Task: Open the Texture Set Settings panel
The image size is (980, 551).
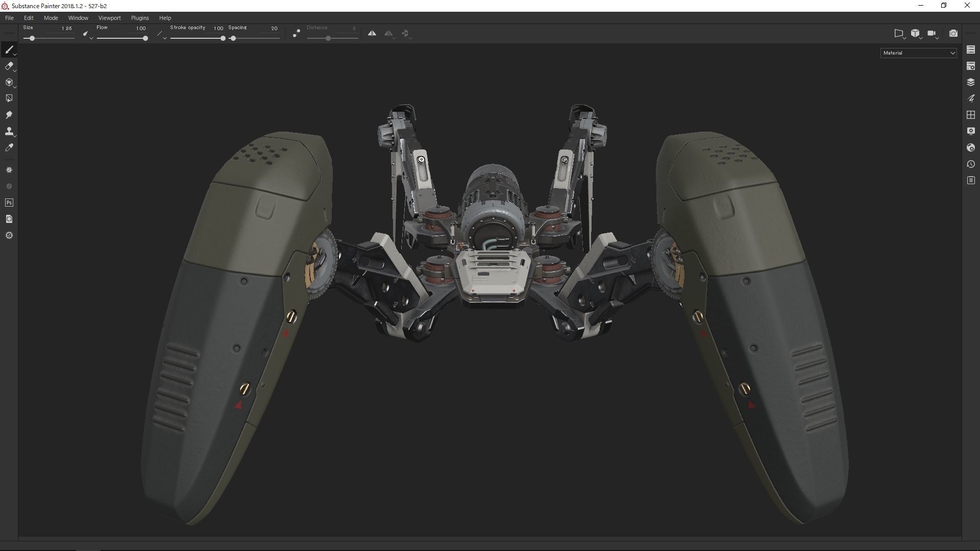Action: pyautogui.click(x=971, y=66)
